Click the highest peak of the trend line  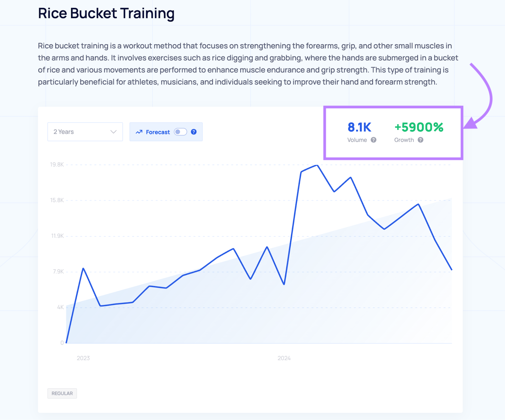pyautogui.click(x=317, y=165)
